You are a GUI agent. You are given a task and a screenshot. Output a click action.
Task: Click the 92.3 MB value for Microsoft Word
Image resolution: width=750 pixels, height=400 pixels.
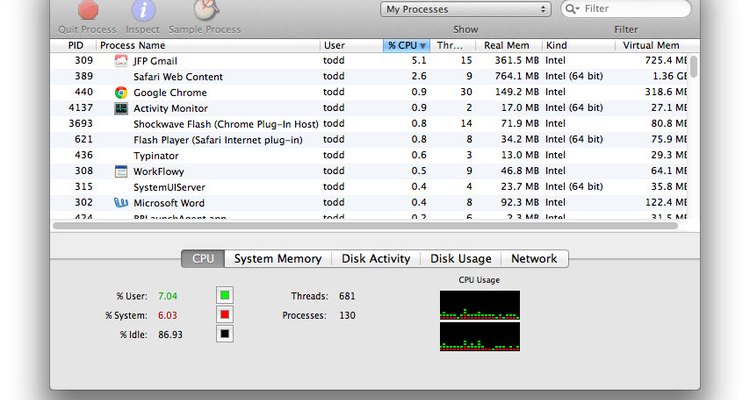(x=520, y=202)
